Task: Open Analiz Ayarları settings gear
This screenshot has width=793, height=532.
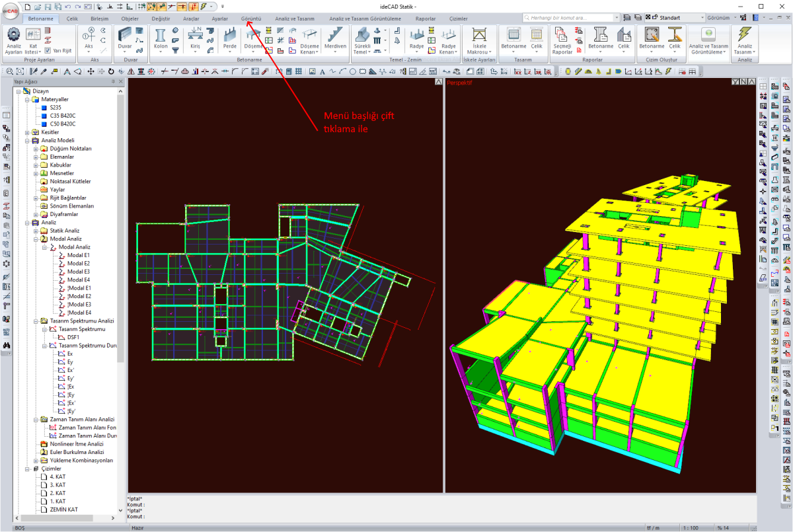Action: point(13,34)
